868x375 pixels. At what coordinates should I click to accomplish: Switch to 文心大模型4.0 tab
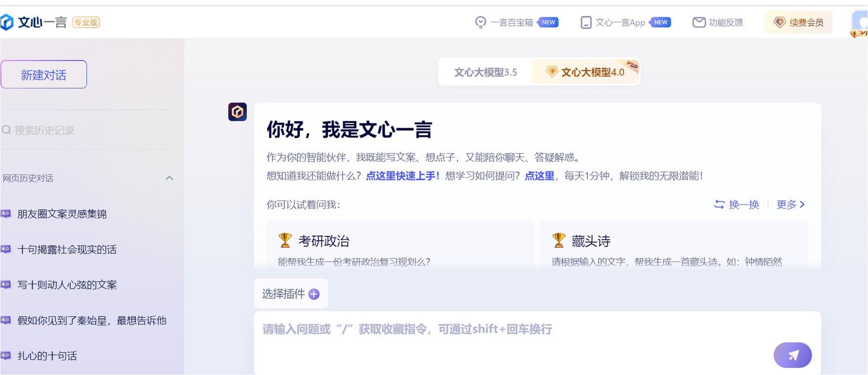click(586, 72)
